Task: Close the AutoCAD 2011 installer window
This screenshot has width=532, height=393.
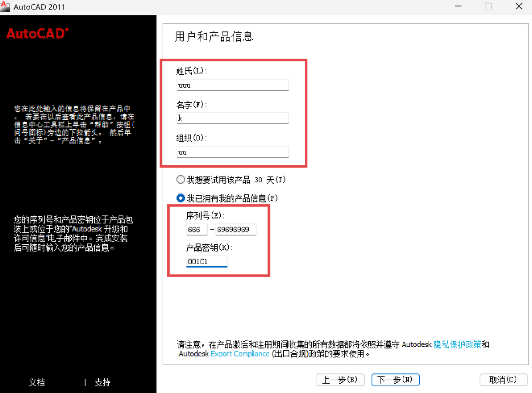Action: [519, 6]
